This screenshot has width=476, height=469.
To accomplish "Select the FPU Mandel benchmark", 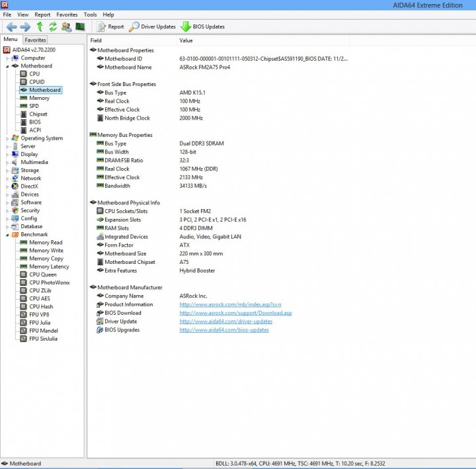I will [44, 331].
